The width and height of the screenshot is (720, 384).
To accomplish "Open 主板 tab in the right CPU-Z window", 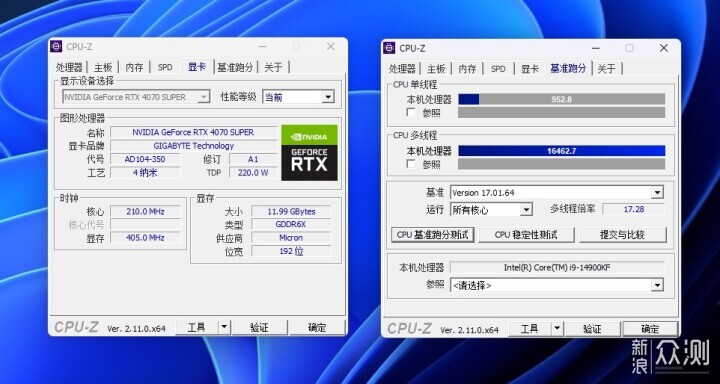I will tap(436, 68).
